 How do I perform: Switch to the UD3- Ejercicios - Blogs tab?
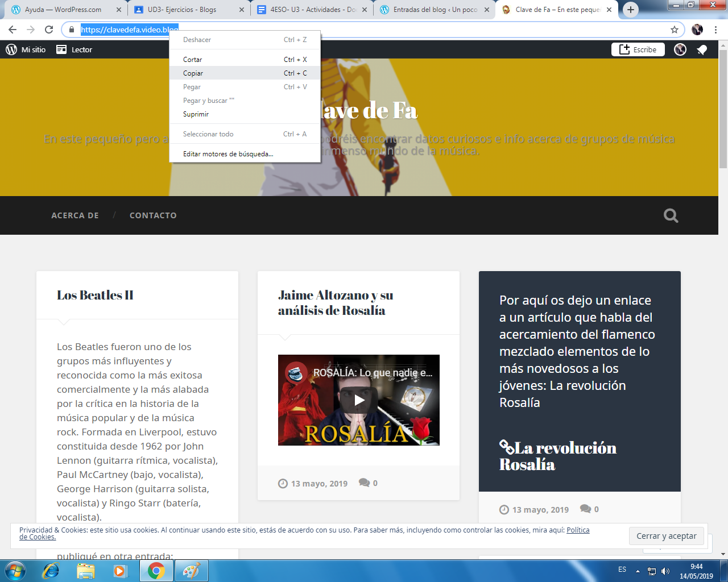tap(182, 10)
